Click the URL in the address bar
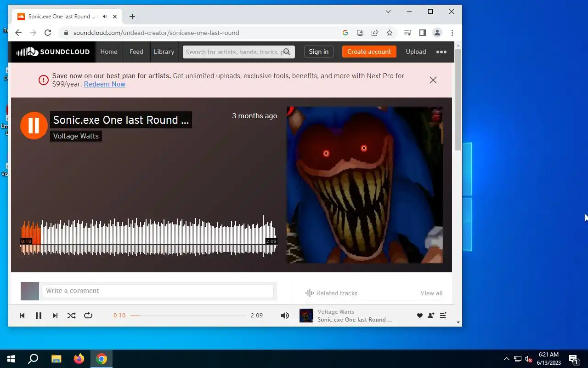Viewport: 588px width, 368px height. [x=156, y=33]
